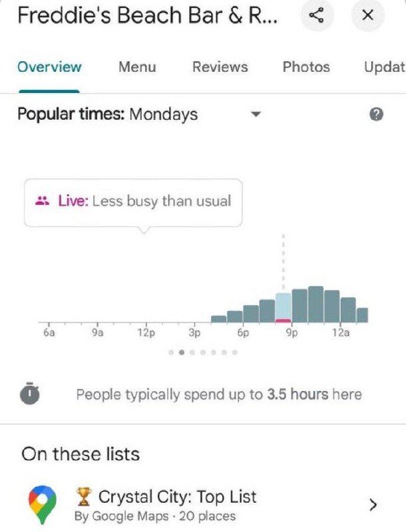Switch to the Overview tab
Image resolution: width=406 pixels, height=532 pixels.
pos(49,67)
